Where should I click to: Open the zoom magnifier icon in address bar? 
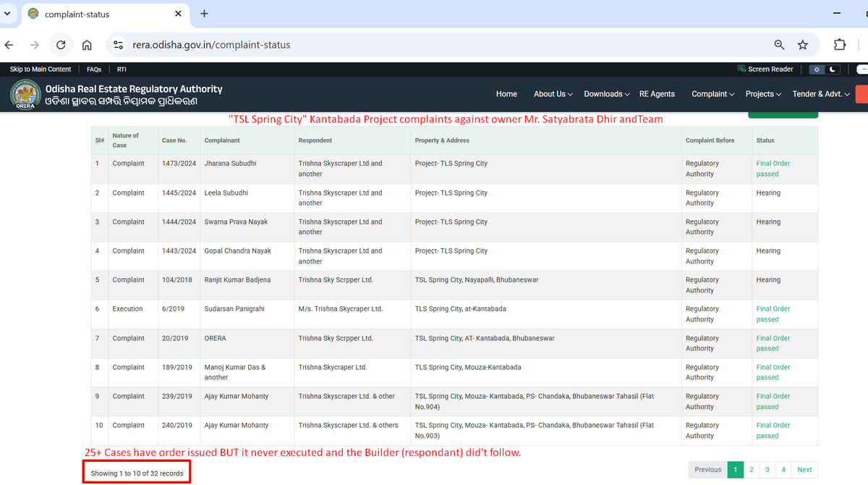point(779,45)
